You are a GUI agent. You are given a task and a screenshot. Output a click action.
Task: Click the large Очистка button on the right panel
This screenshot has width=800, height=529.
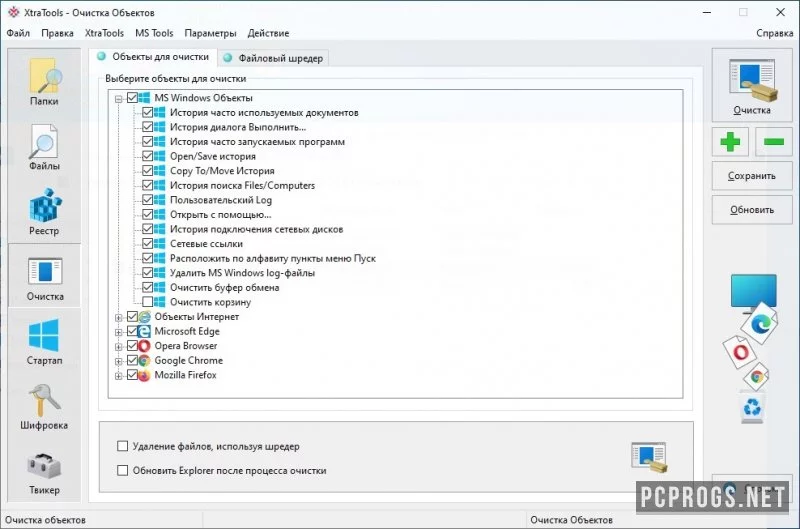752,85
